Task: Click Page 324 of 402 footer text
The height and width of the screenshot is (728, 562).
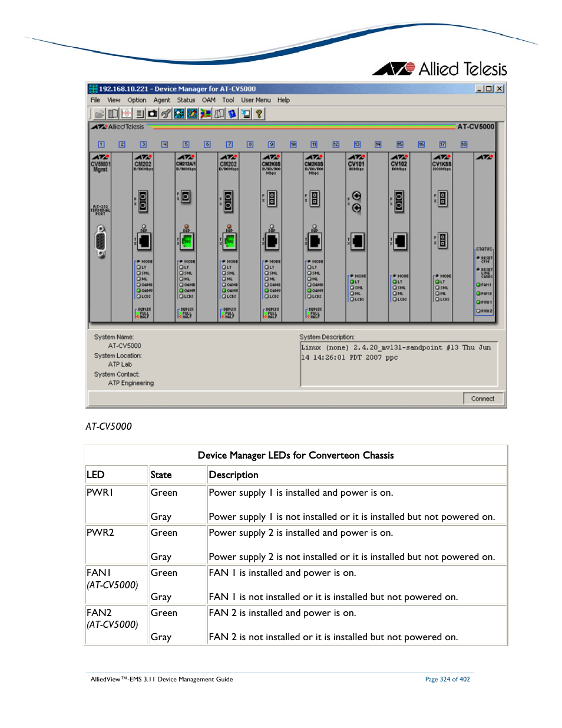Action: tap(448, 680)
